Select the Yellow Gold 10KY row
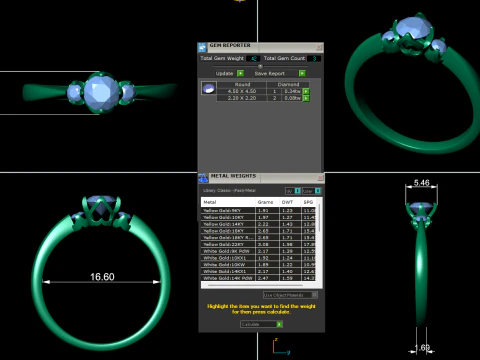The width and height of the screenshot is (480, 360). pos(258,217)
